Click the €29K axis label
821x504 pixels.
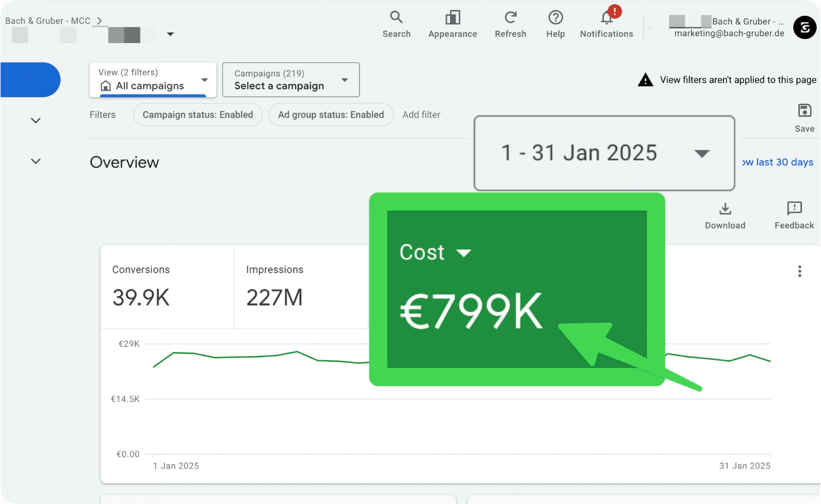pos(129,344)
